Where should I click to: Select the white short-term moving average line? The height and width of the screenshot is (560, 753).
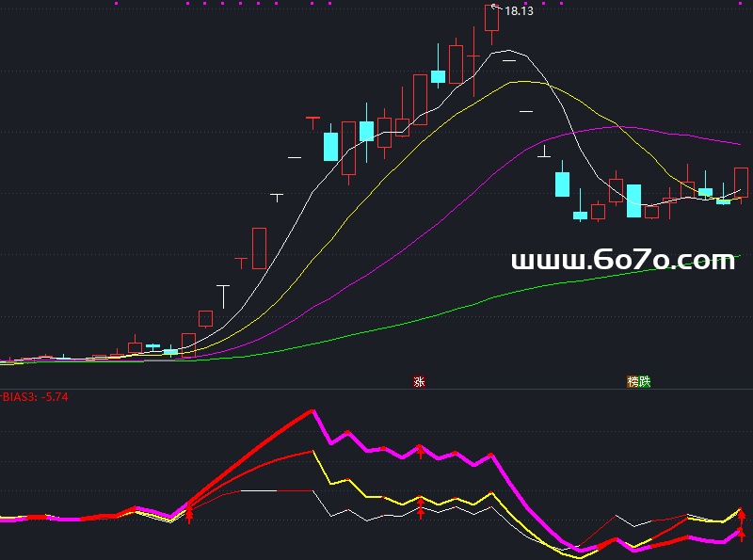tap(311, 193)
